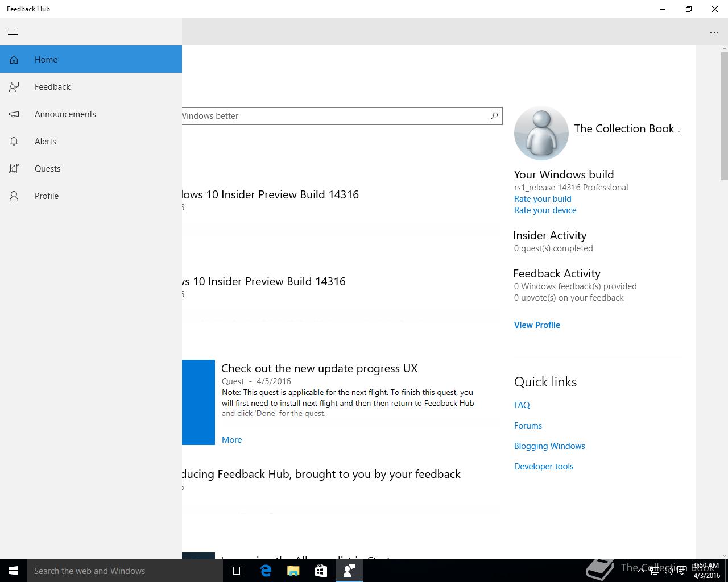The height and width of the screenshot is (582, 728).
Task: Open the Quests section
Action: (91, 168)
